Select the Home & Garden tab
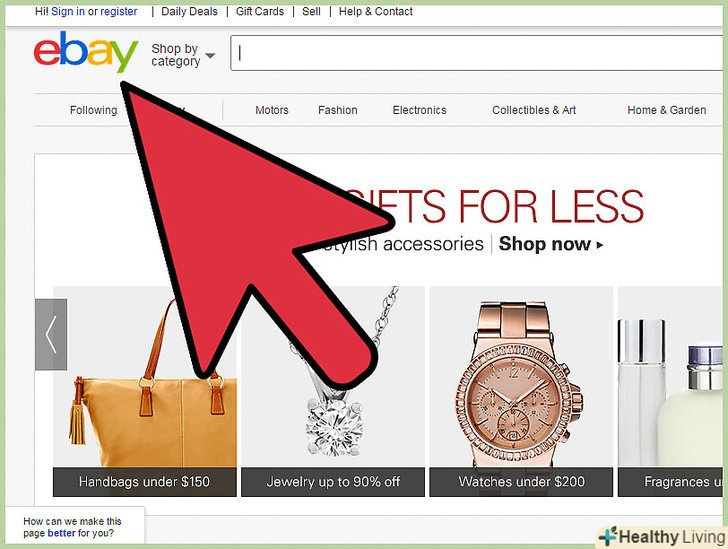This screenshot has height=549, width=728. pos(667,110)
